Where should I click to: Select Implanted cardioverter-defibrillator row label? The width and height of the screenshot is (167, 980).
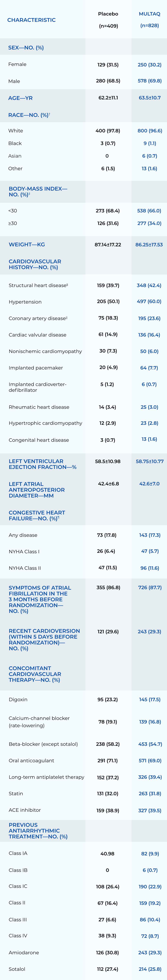tap(37, 387)
